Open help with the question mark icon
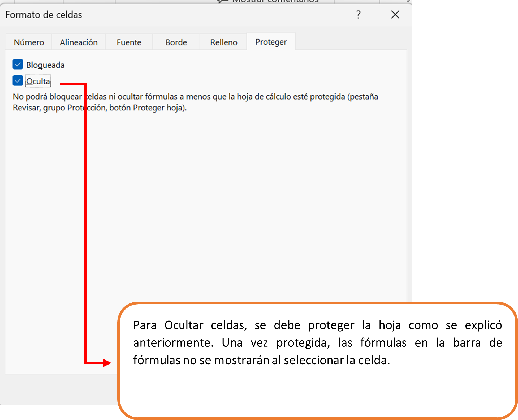The image size is (518, 420). pyautogui.click(x=359, y=14)
